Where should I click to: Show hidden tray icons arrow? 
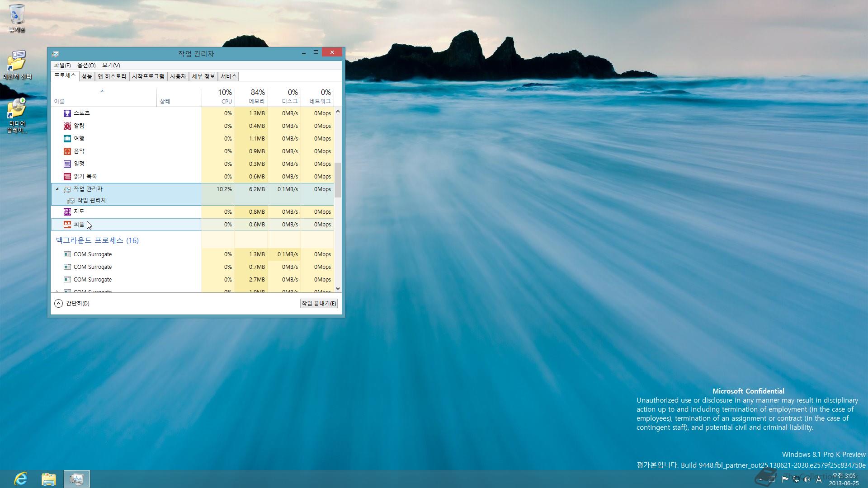[760, 480]
